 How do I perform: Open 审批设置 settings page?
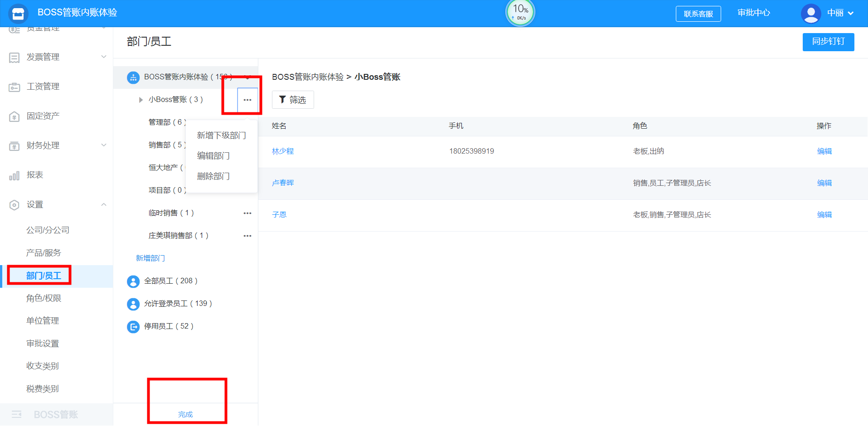point(43,344)
